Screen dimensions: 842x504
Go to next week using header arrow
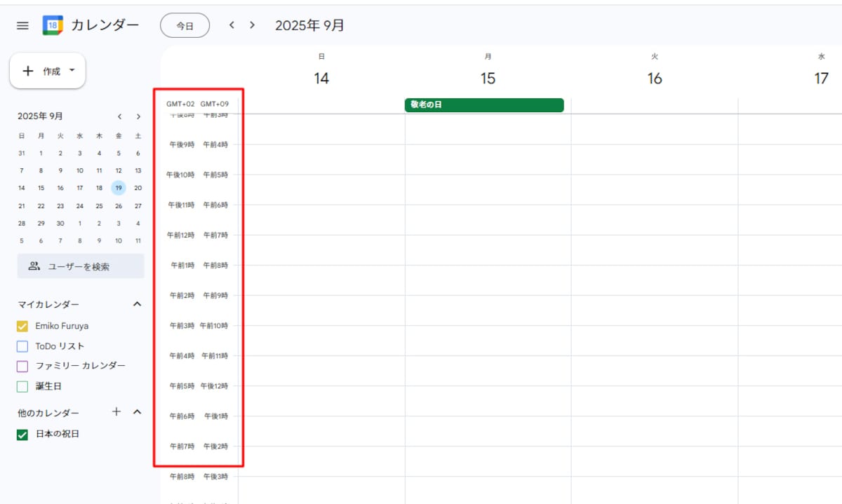(253, 25)
